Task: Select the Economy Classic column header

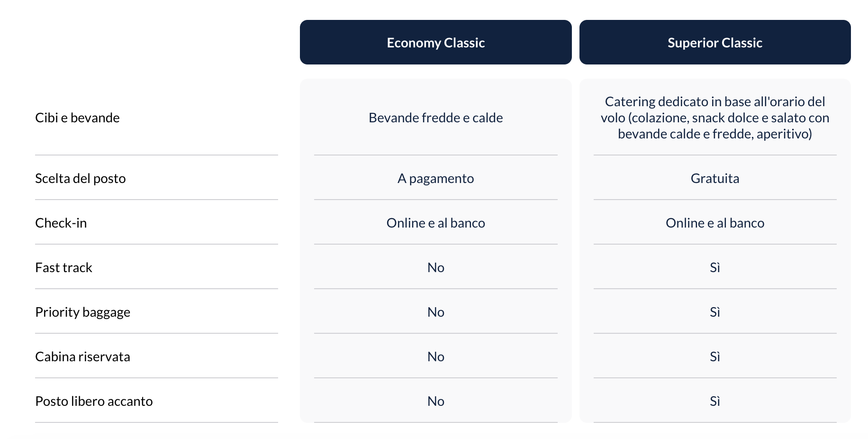Action: (x=435, y=42)
